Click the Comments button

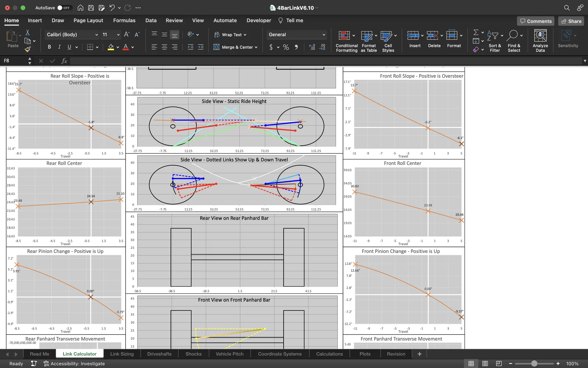tap(536, 21)
